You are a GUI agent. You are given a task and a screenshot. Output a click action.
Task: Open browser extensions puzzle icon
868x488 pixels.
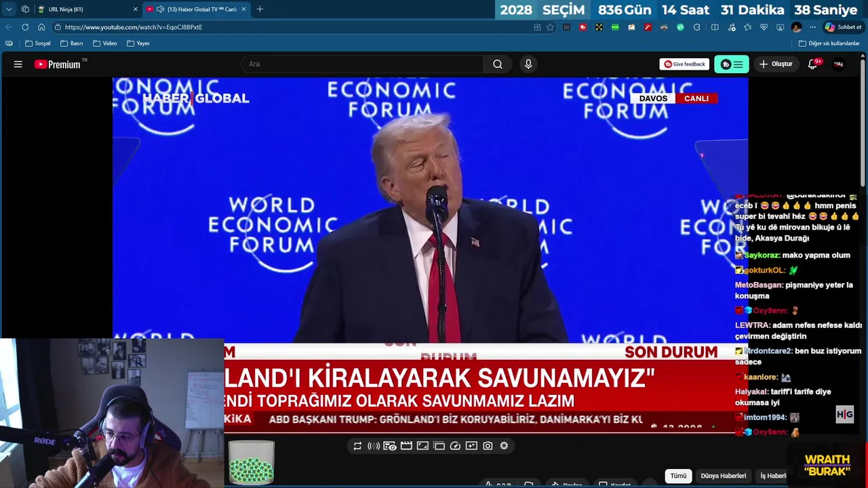click(696, 27)
